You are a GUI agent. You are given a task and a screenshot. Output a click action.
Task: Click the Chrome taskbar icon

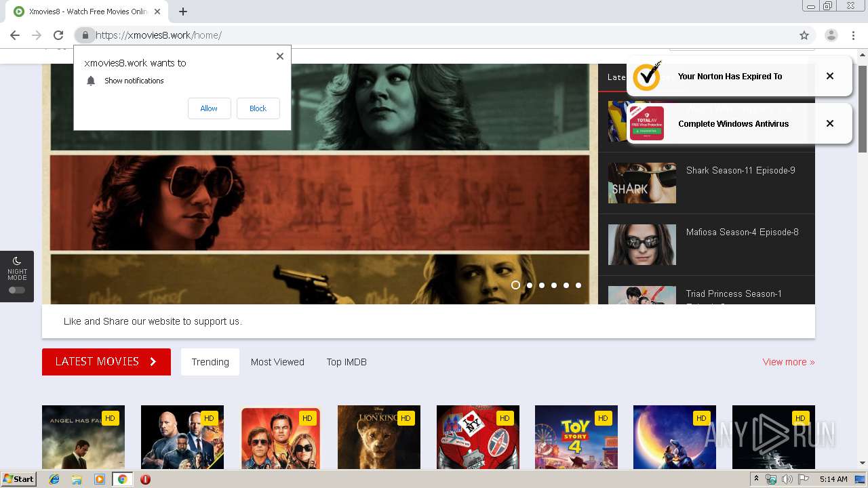pyautogui.click(x=122, y=479)
